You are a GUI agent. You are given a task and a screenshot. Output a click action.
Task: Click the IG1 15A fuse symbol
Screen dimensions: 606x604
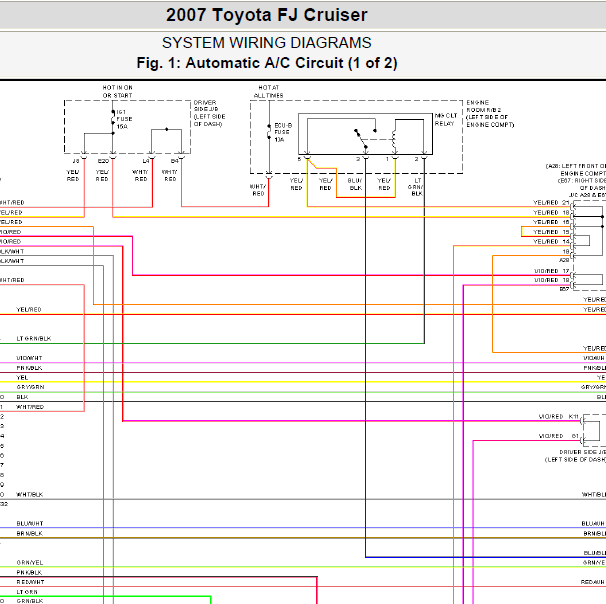tap(113, 118)
